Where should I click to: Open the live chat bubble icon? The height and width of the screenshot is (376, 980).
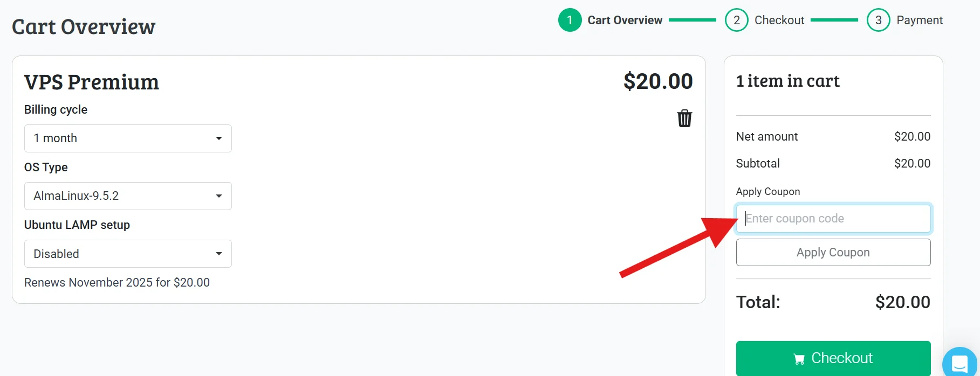point(960,363)
